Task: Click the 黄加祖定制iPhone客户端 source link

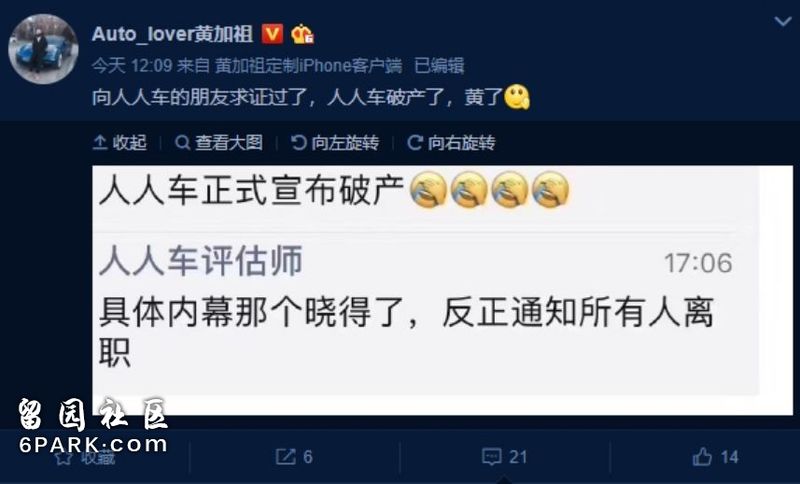Action: coord(309,66)
